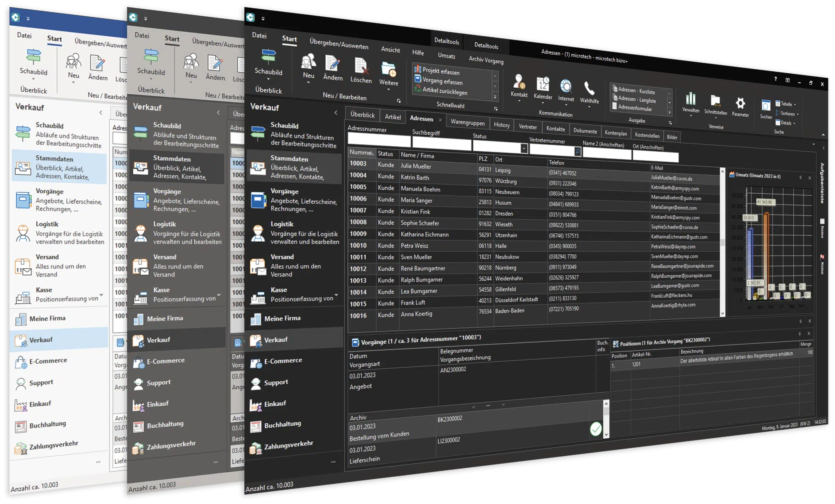Screen dimensions: 835x504
Task: Click the Kalender icon in Kommunikation
Action: [543, 85]
